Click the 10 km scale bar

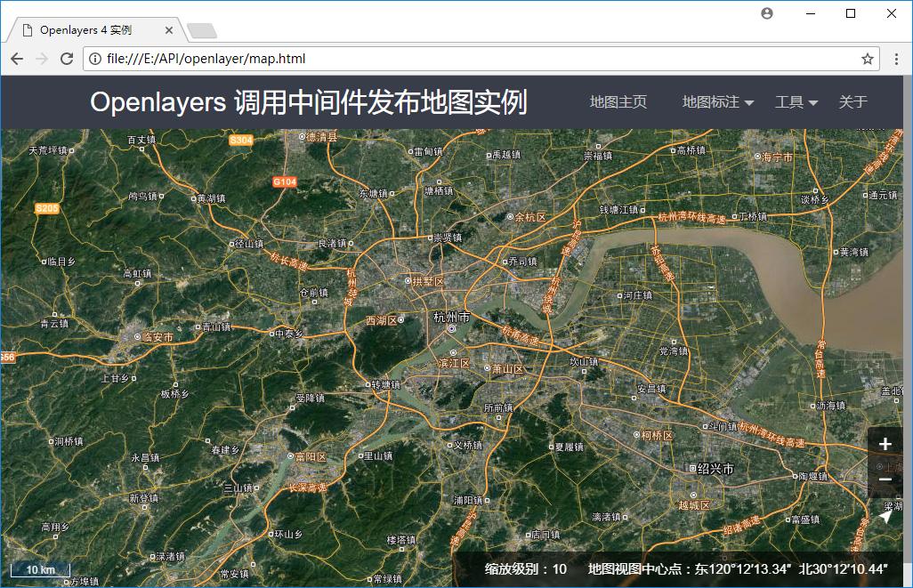point(40,569)
